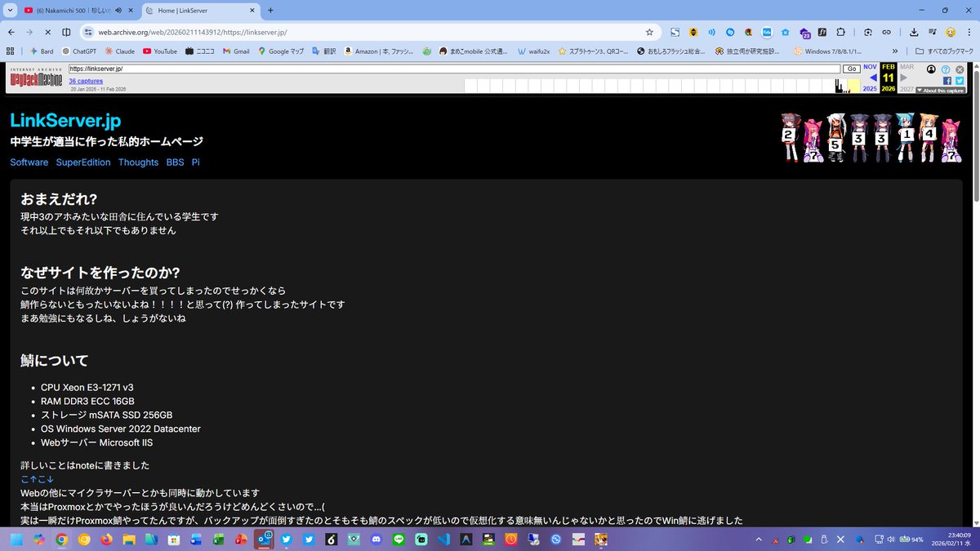Screen dimensions: 980x551
Task: Open Visual Studio Code from the taskbar
Action: click(443, 540)
